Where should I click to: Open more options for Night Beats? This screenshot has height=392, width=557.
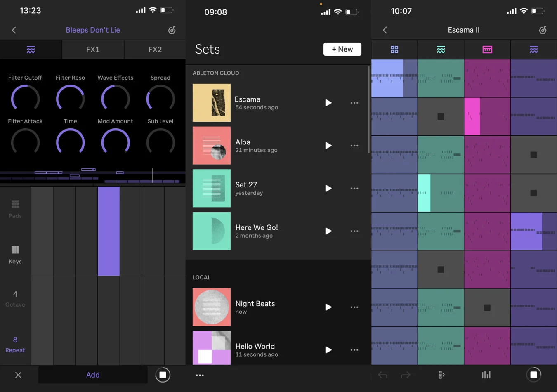[x=354, y=307]
